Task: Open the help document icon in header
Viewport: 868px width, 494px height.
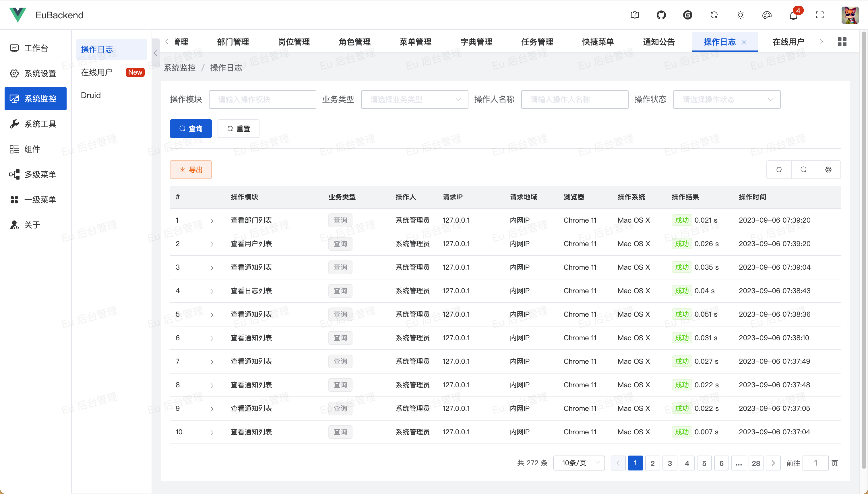Action: (x=634, y=15)
